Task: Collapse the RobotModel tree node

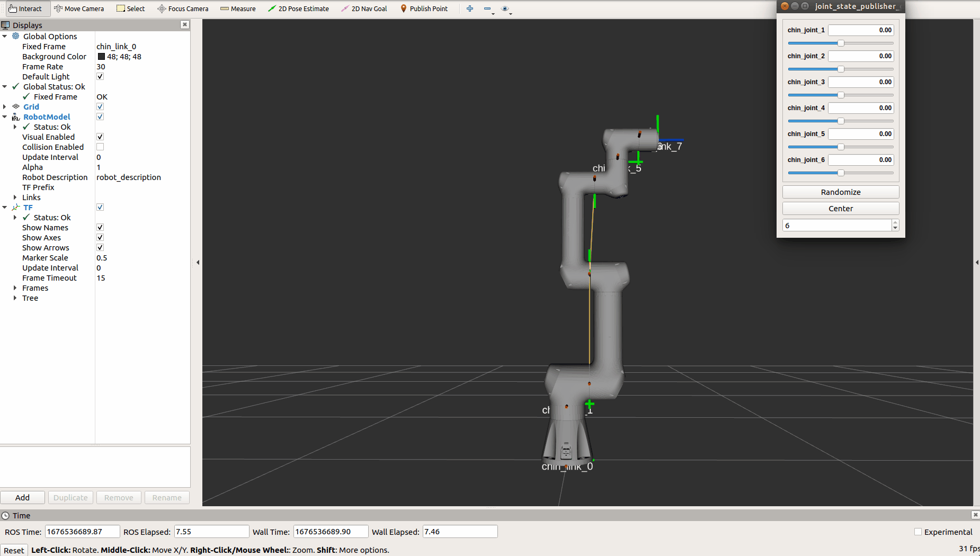Action: pyautogui.click(x=5, y=116)
